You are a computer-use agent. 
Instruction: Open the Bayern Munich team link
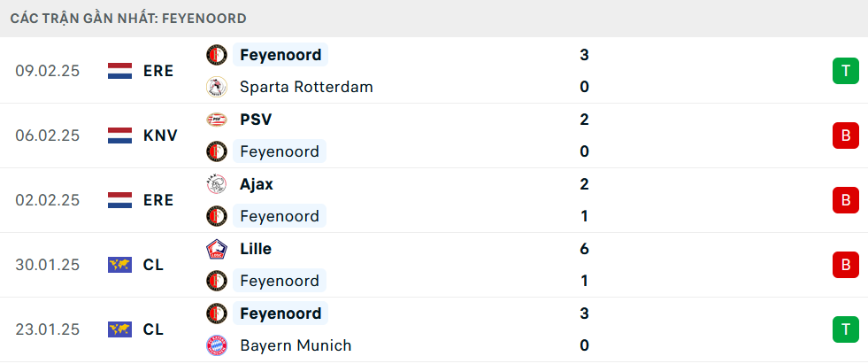tap(296, 345)
